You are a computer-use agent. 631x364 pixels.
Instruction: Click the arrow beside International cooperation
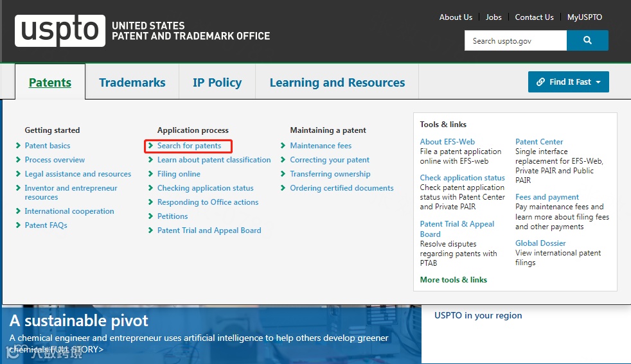pos(18,211)
